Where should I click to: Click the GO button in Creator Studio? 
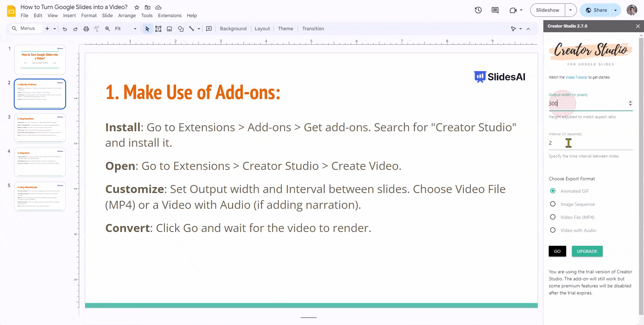557,251
